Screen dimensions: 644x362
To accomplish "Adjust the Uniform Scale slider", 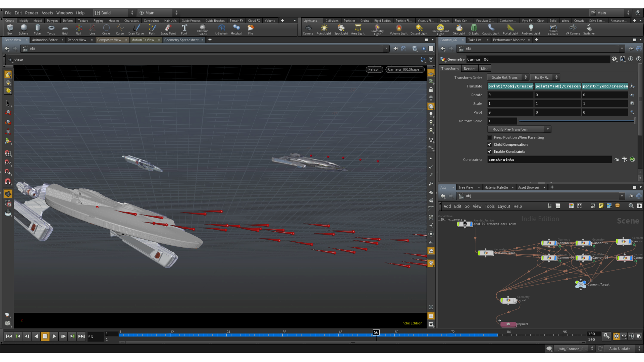I will [x=576, y=121].
